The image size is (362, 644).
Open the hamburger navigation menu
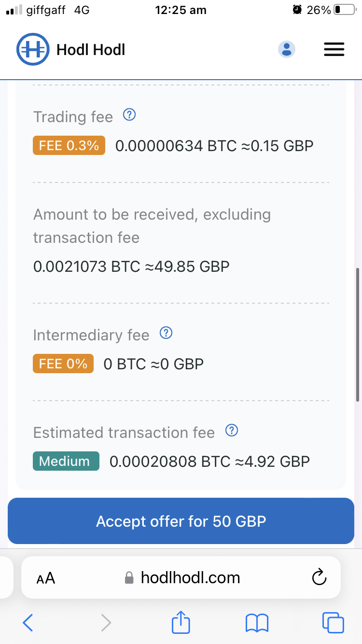tap(334, 49)
